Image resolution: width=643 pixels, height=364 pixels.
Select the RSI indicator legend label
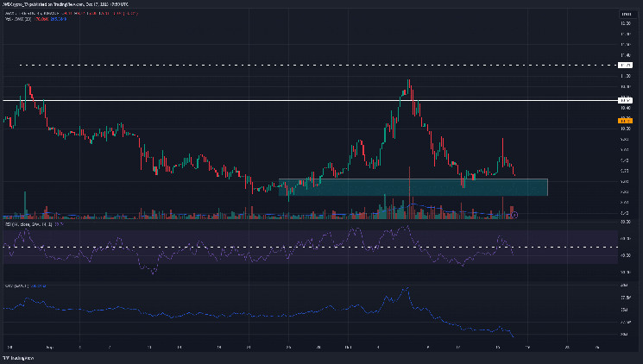coord(34,224)
